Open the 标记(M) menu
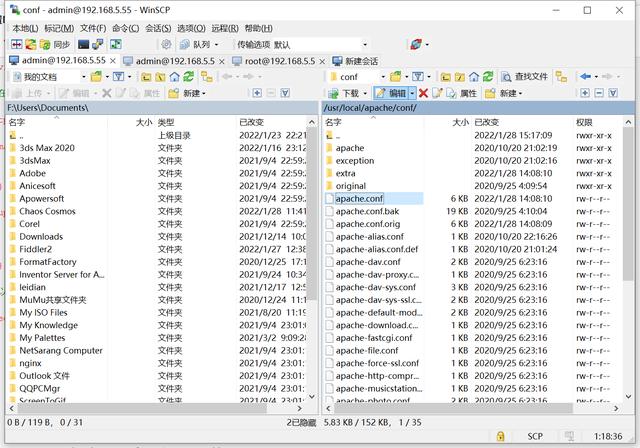 (59, 28)
